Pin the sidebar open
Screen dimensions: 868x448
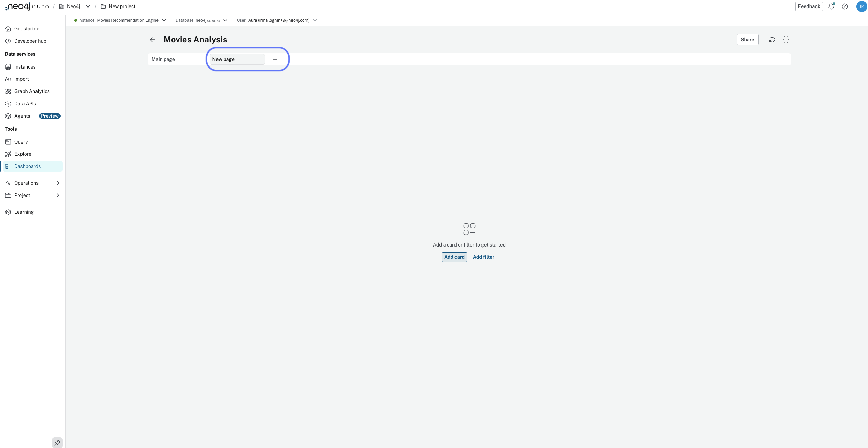click(x=57, y=443)
